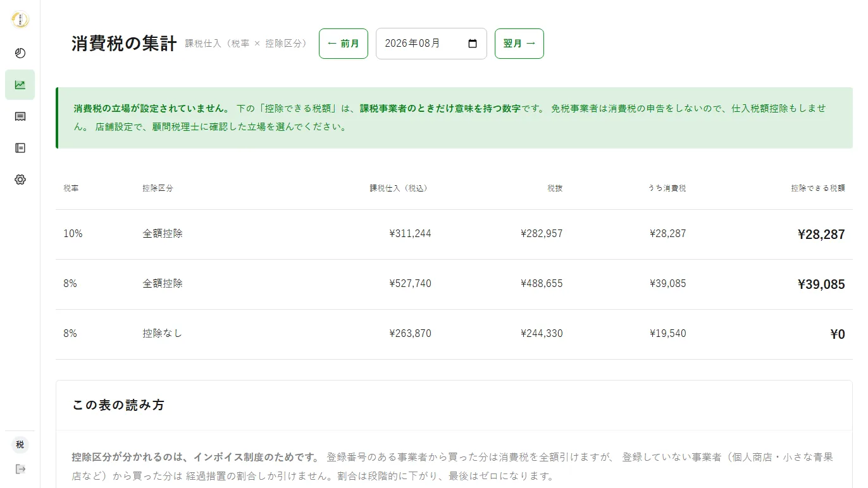The width and height of the screenshot is (868, 488).
Task: Click the 控除区分 column header
Action: coord(158,188)
